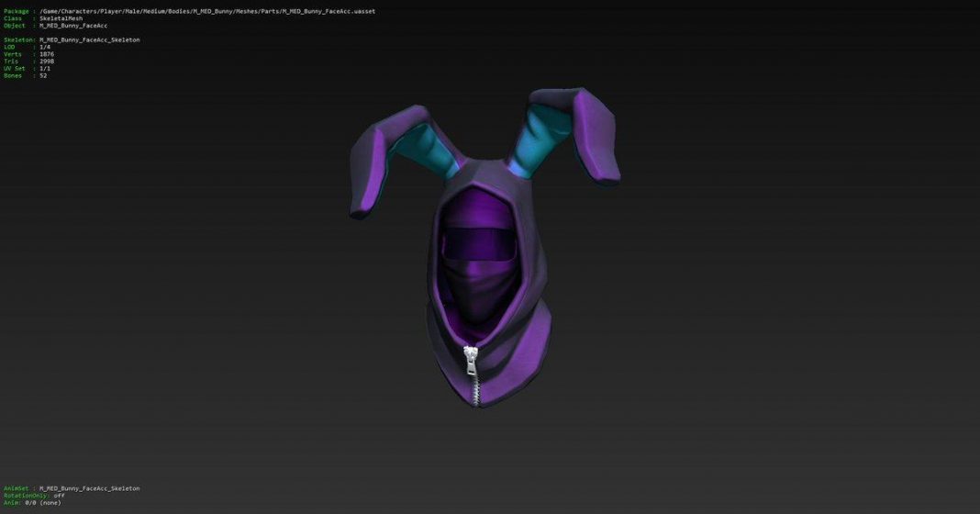Click the Verts value '1876'
This screenshot has height=514, width=980.
pyautogui.click(x=47, y=54)
